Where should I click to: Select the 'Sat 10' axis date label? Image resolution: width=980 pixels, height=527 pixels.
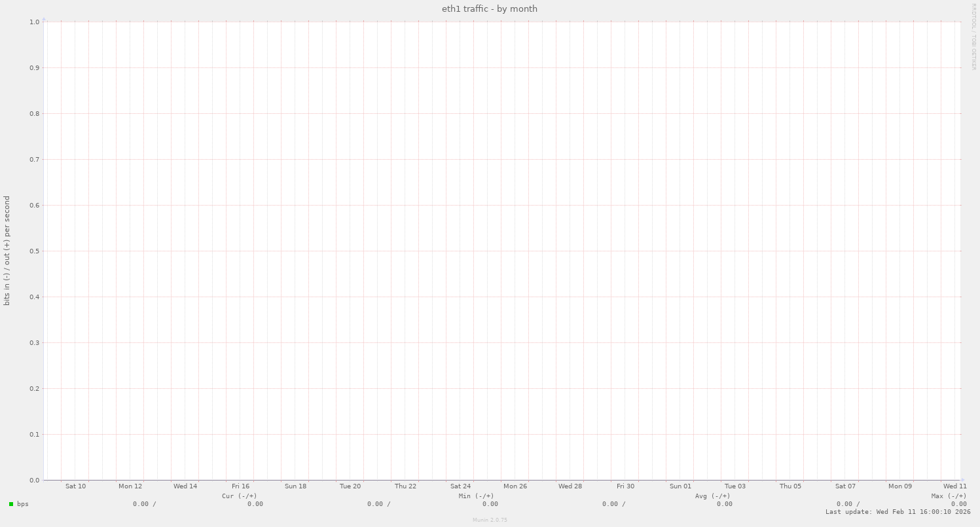tap(75, 486)
